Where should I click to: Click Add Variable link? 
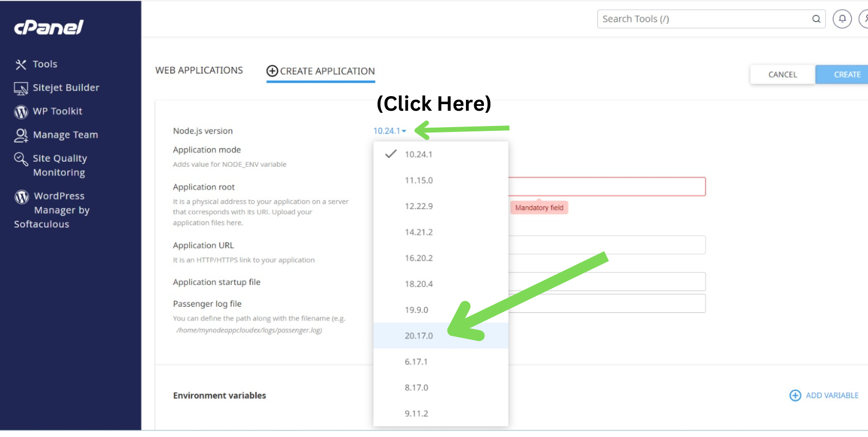pyautogui.click(x=824, y=395)
